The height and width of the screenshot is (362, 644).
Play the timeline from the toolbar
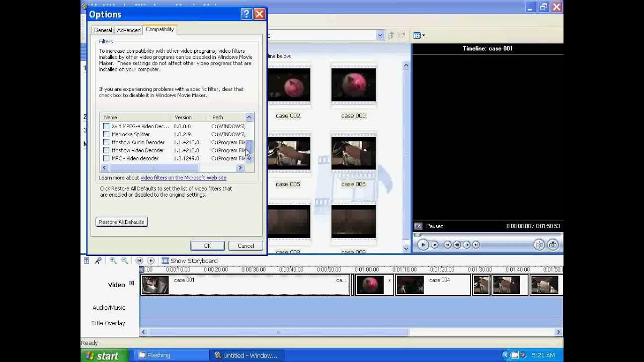(x=150, y=260)
